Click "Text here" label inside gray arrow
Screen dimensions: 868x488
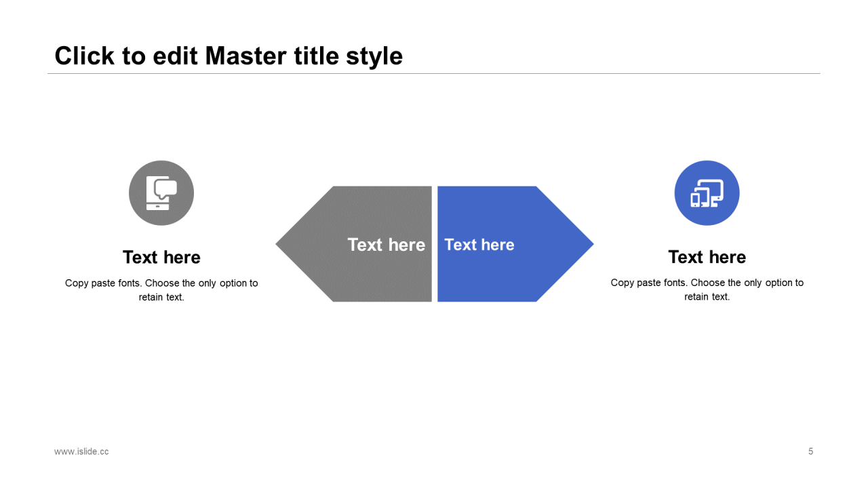(x=386, y=245)
